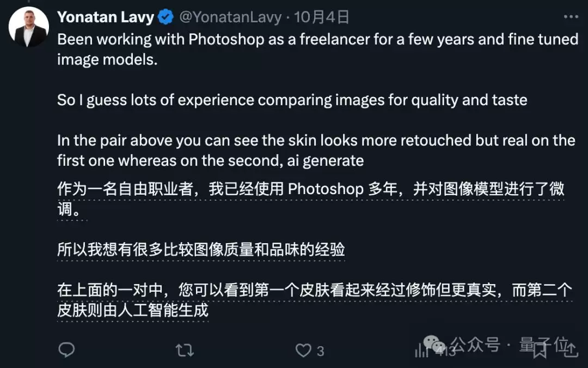View post analytics bar chart icon
Viewport: 588px width, 368px height.
click(x=421, y=351)
